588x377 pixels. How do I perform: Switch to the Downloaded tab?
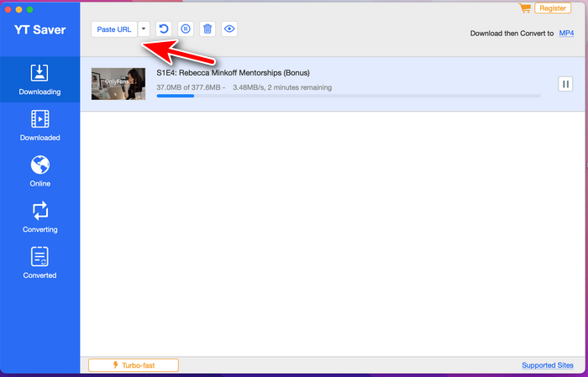click(x=39, y=126)
